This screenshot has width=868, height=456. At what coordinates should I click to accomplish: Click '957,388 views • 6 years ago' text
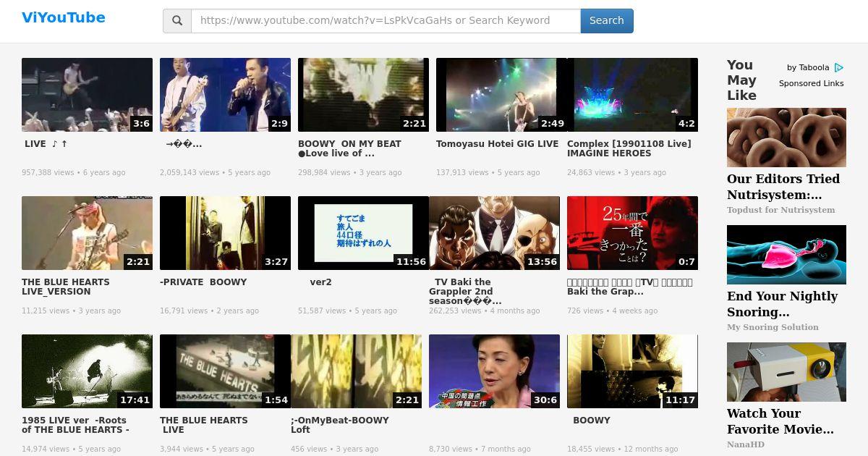(x=74, y=173)
